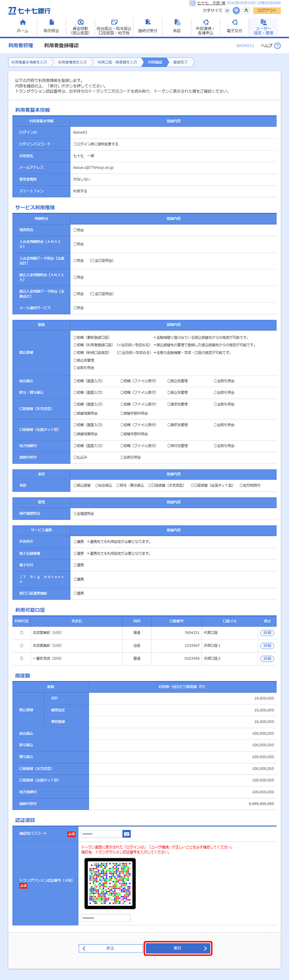Open the ヘルプ question mark icon
Viewport: 289px width, 980px height.
[x=277, y=46]
